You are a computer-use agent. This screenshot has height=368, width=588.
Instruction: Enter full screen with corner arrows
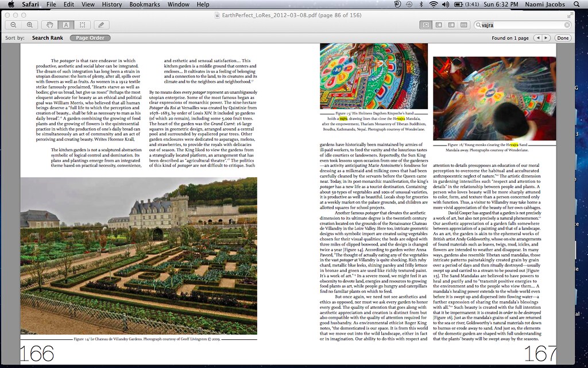pyautogui.click(x=570, y=15)
